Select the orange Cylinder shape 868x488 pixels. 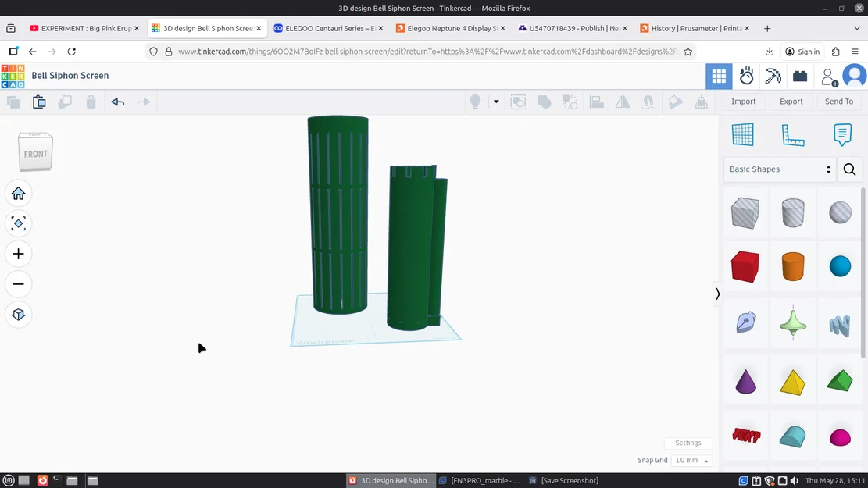coord(793,267)
